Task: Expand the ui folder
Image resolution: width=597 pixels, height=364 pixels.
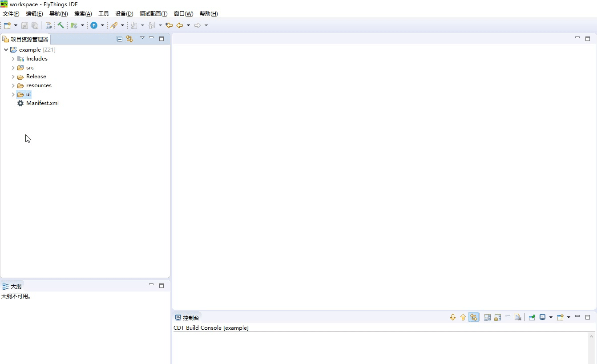Action: [13, 94]
